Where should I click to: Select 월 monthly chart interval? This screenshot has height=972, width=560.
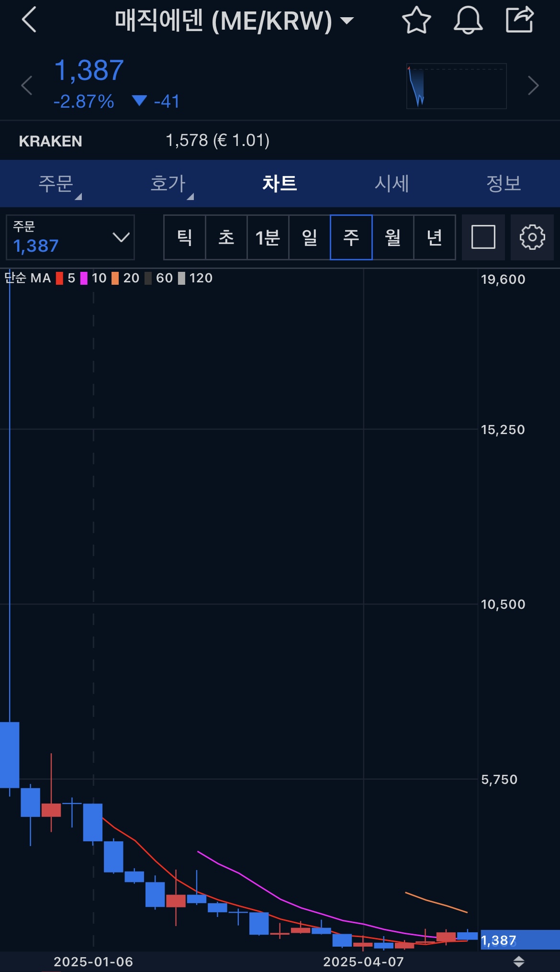[x=393, y=237]
